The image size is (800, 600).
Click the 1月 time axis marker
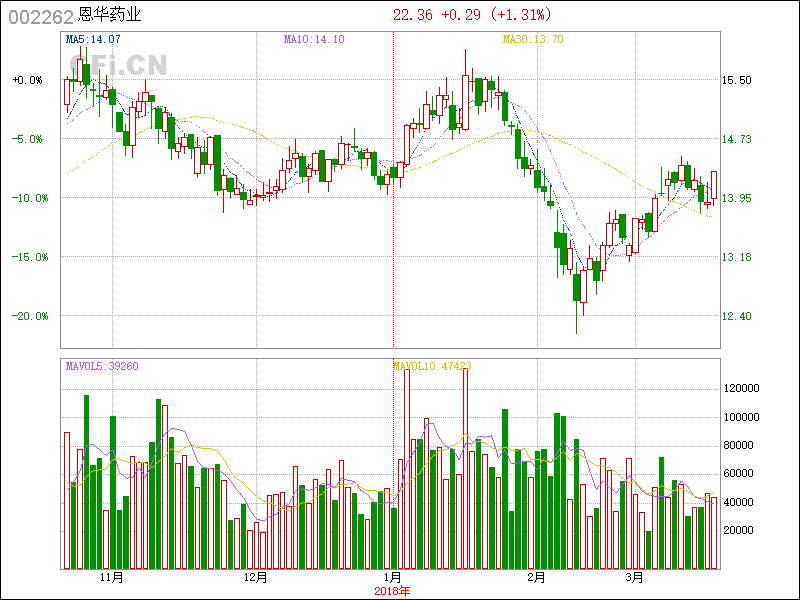click(x=393, y=578)
